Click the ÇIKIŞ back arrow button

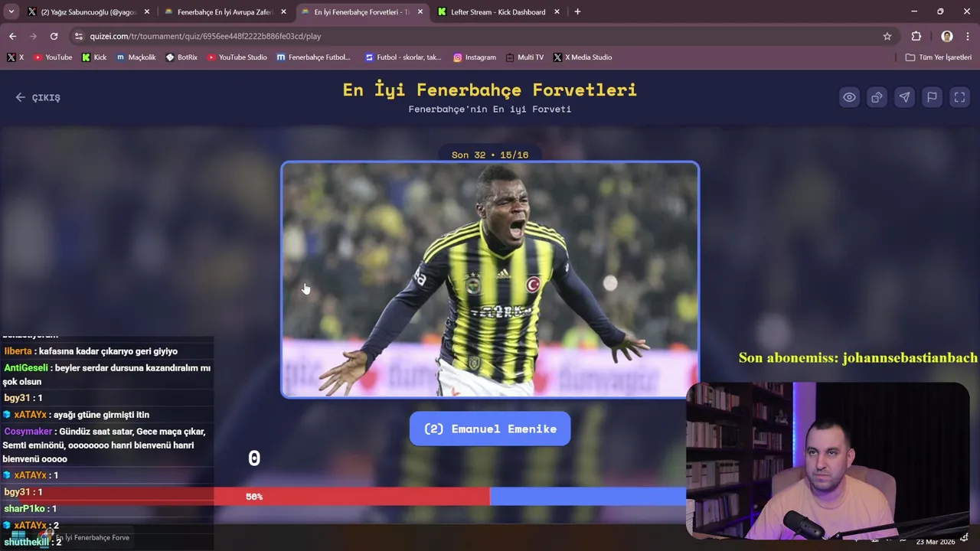[x=38, y=97]
